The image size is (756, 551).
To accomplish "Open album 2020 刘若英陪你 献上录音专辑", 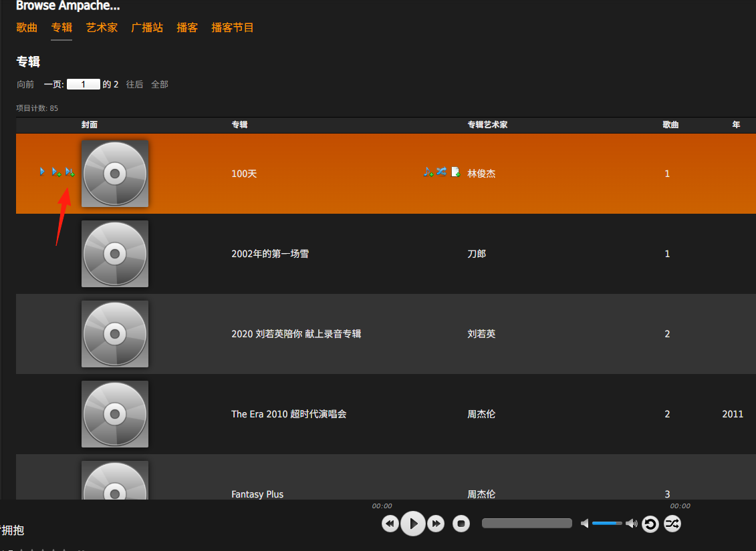I will (296, 334).
